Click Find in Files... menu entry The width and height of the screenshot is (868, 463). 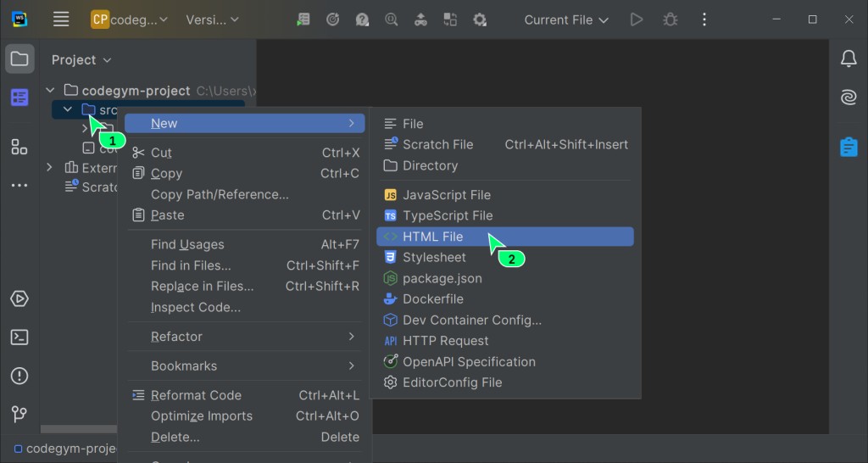point(191,265)
